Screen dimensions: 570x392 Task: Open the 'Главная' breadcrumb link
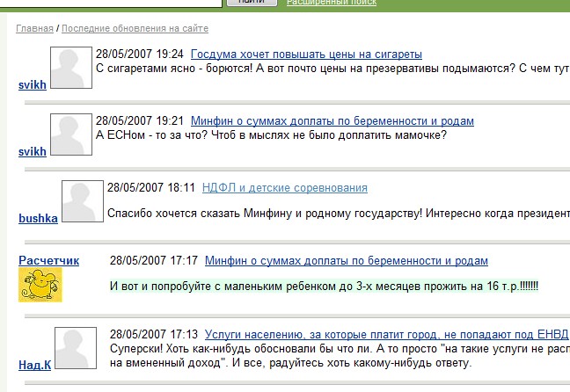(x=34, y=28)
